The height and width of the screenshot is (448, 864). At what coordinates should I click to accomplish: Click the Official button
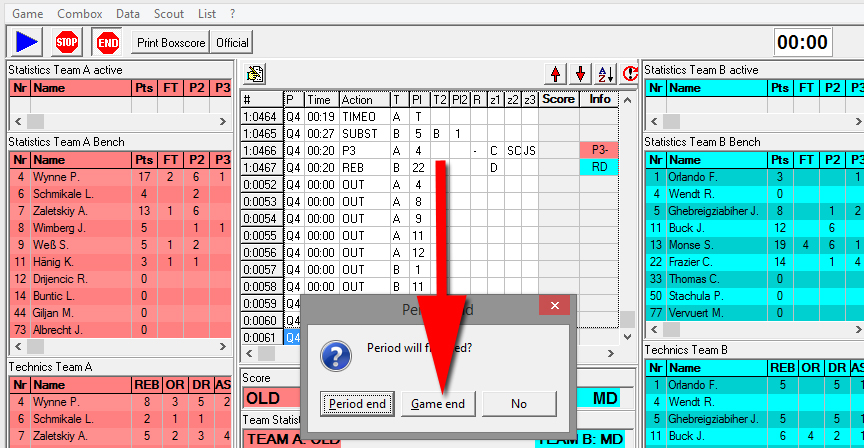(232, 42)
